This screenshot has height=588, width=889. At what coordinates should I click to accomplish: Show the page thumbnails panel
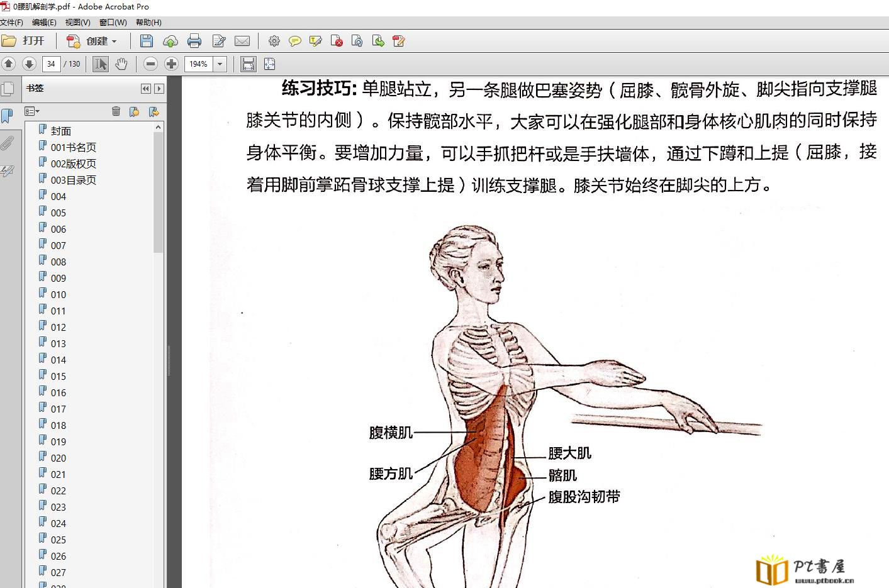[8, 89]
